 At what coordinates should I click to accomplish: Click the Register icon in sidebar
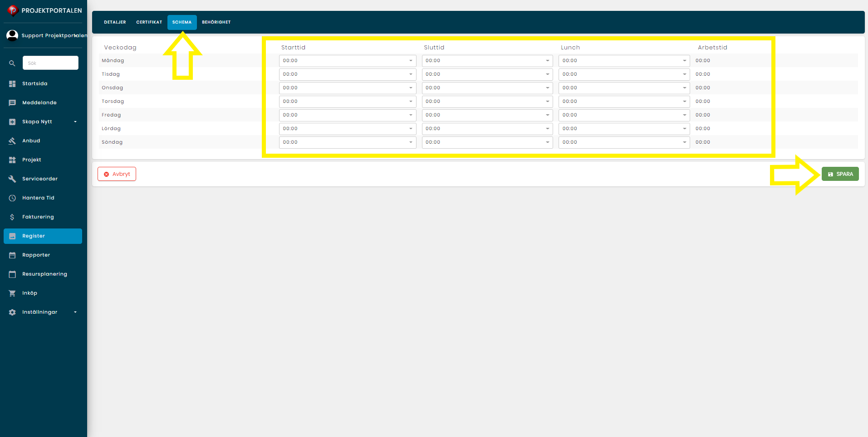(x=12, y=236)
